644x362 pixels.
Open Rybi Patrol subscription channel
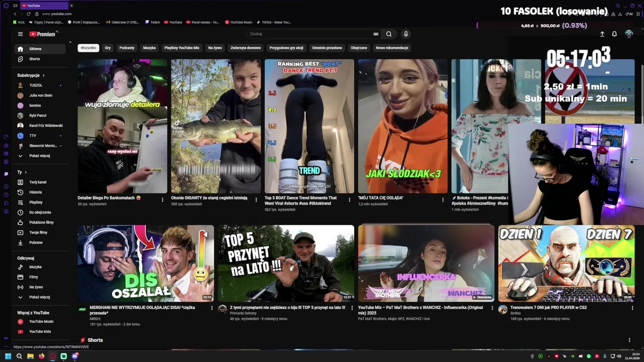pyautogui.click(x=40, y=116)
